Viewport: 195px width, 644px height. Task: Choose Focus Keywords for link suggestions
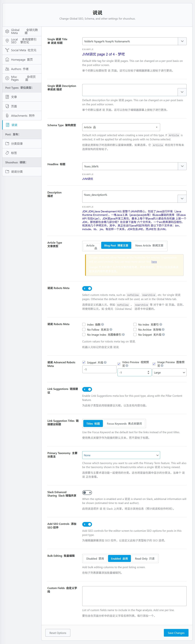coord(124,424)
